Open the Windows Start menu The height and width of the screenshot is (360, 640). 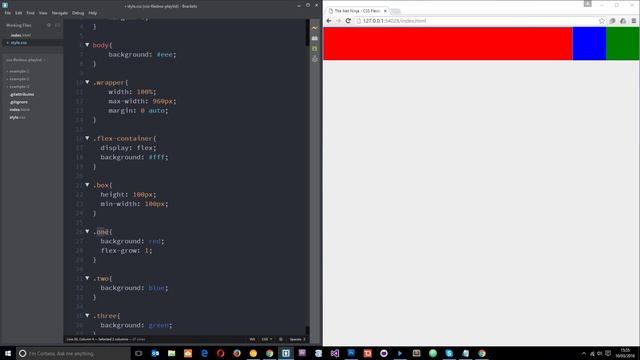pyautogui.click(x=8, y=353)
